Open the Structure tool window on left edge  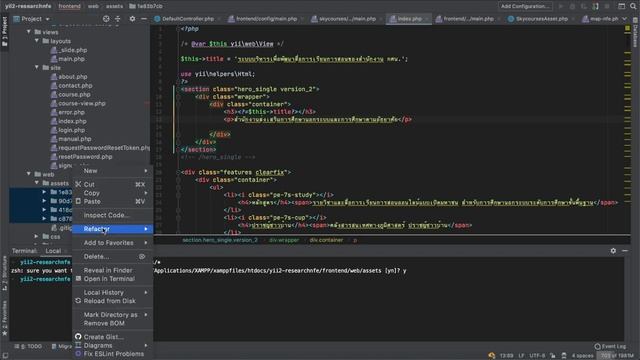(4, 273)
